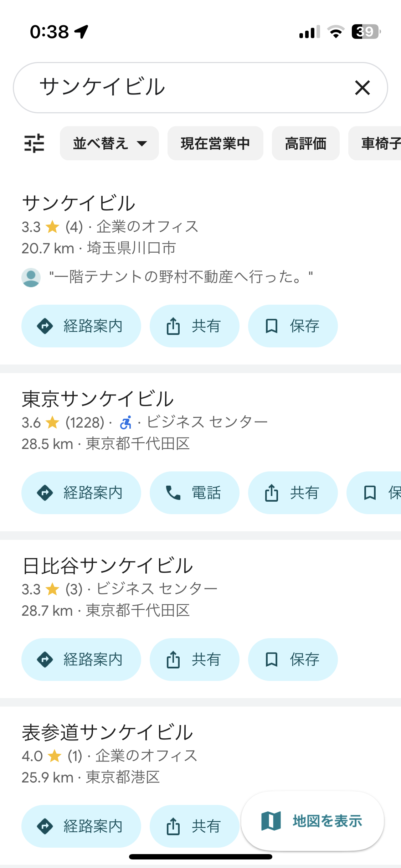The image size is (401, 868).
Task: Get directions to 東京サンケイビル
Action: [x=81, y=493]
